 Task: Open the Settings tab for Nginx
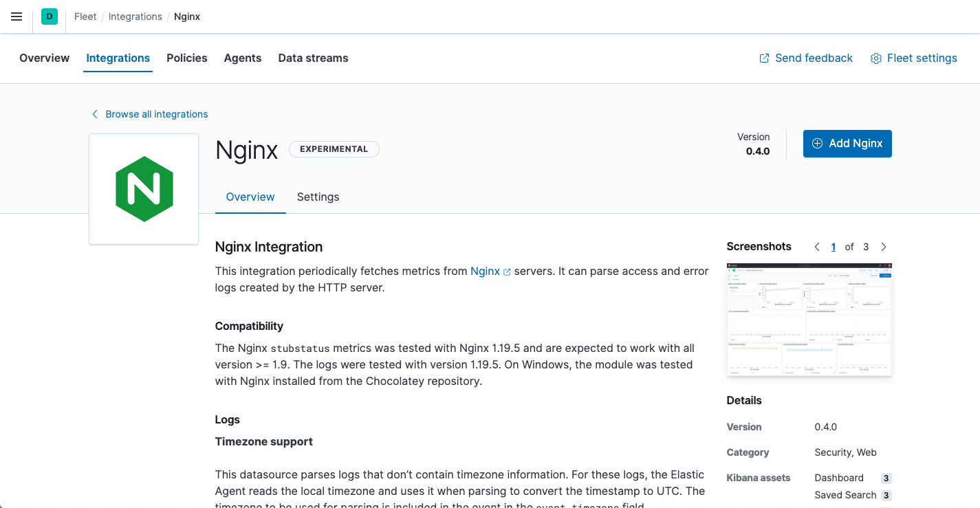point(318,197)
